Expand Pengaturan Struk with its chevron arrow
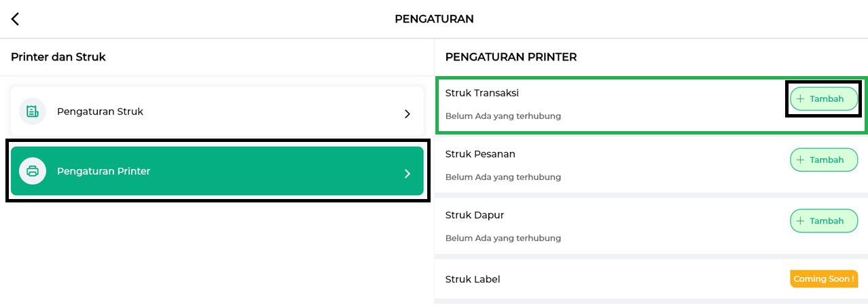Image resolution: width=868 pixels, height=305 pixels. click(408, 113)
